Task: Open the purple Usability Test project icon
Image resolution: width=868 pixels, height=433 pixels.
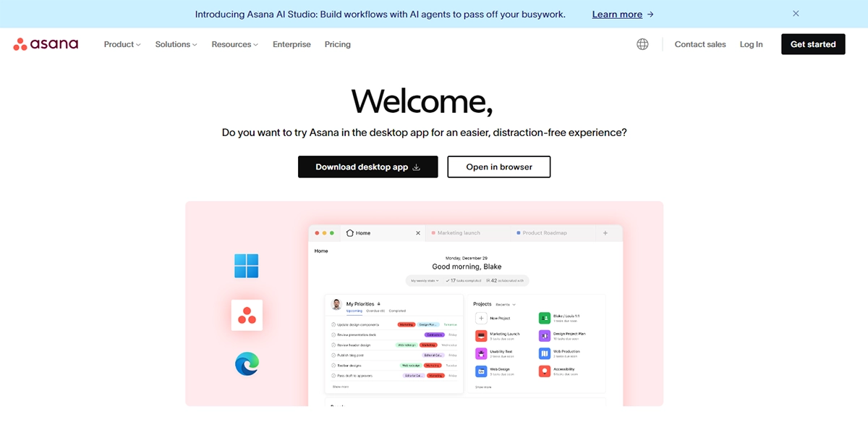Action: 482,353
